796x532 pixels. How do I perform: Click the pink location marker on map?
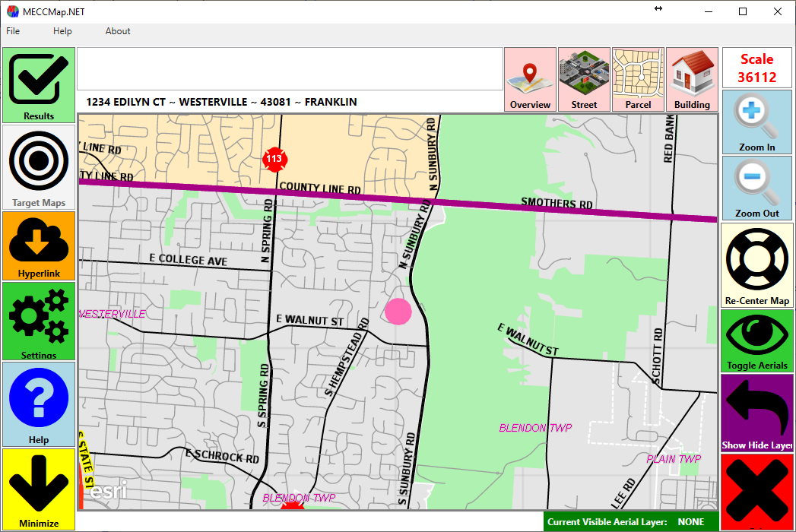398,311
